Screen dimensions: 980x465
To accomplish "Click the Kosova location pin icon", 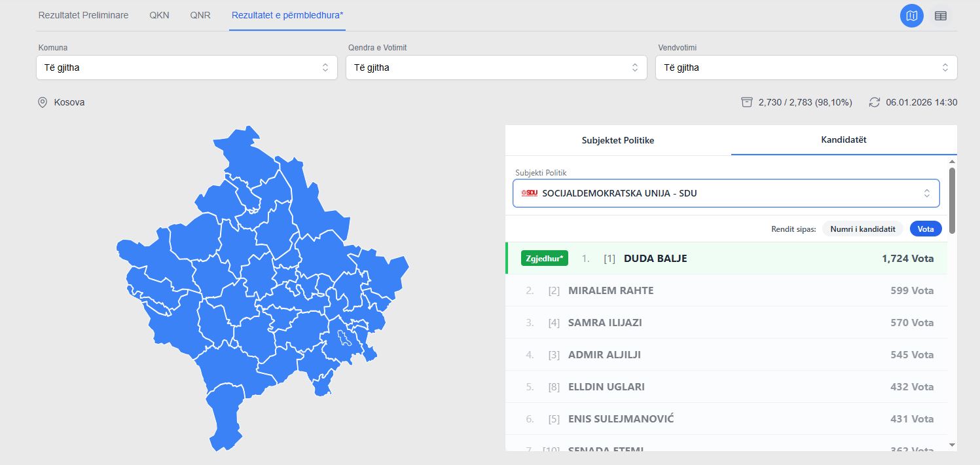I will click(x=43, y=102).
